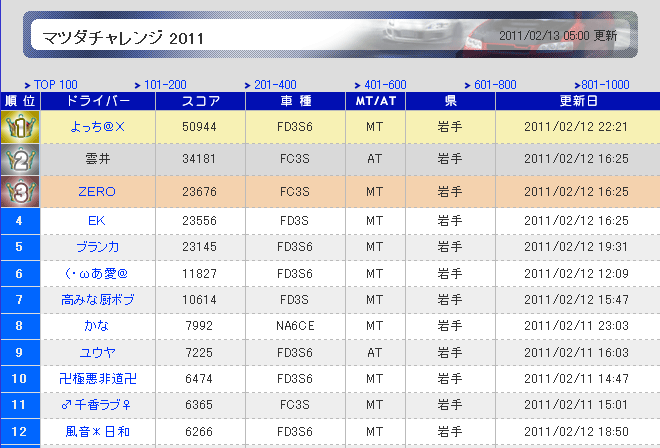Click update date 2011/02/12 18:50
This screenshot has height=448, width=660.
(x=576, y=432)
